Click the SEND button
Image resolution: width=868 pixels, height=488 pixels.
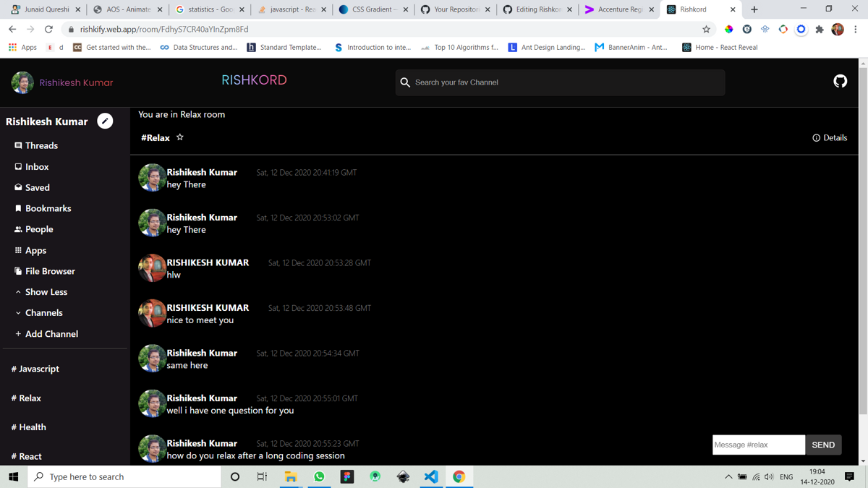823,445
